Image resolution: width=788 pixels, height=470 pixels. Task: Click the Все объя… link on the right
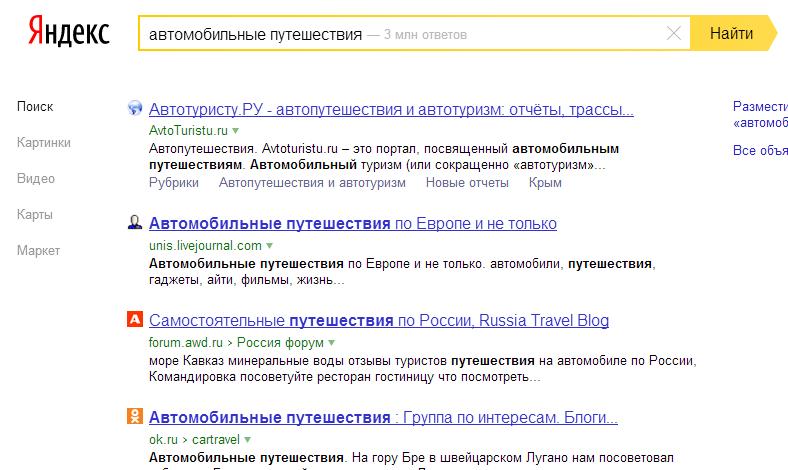point(760,150)
